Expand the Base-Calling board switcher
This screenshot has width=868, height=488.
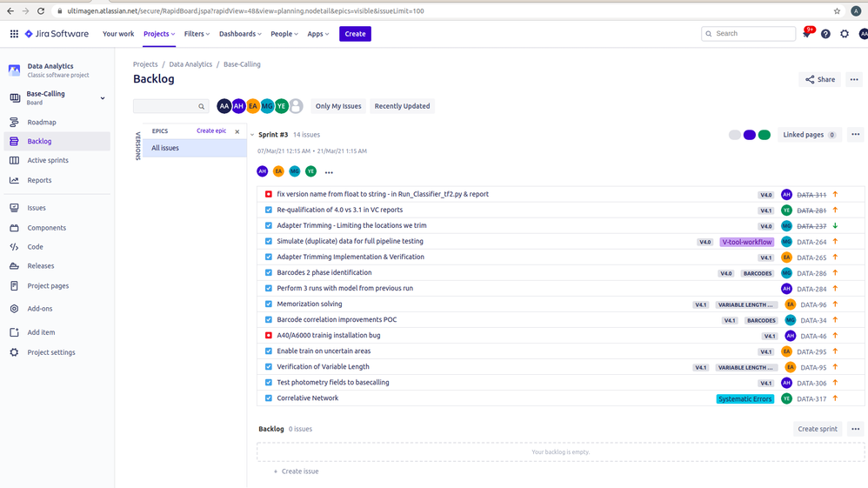(103, 98)
